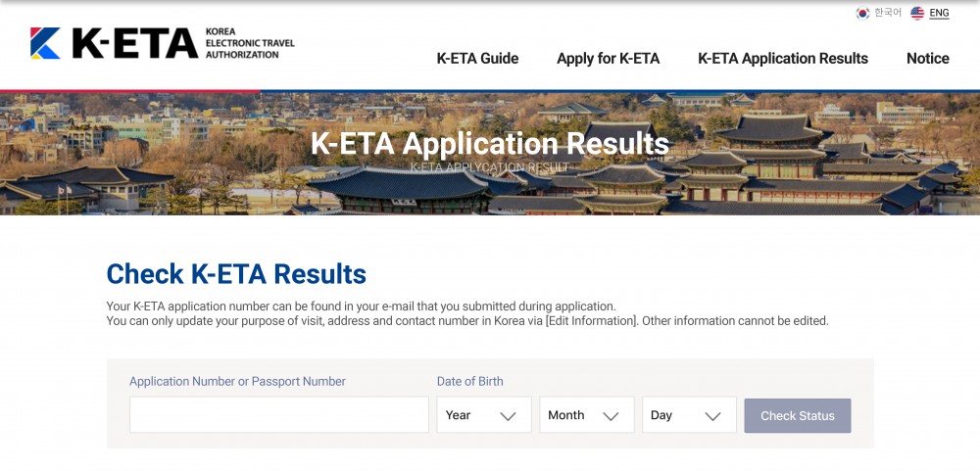Click the South Korean flag icon
980x471 pixels.
[x=862, y=13]
